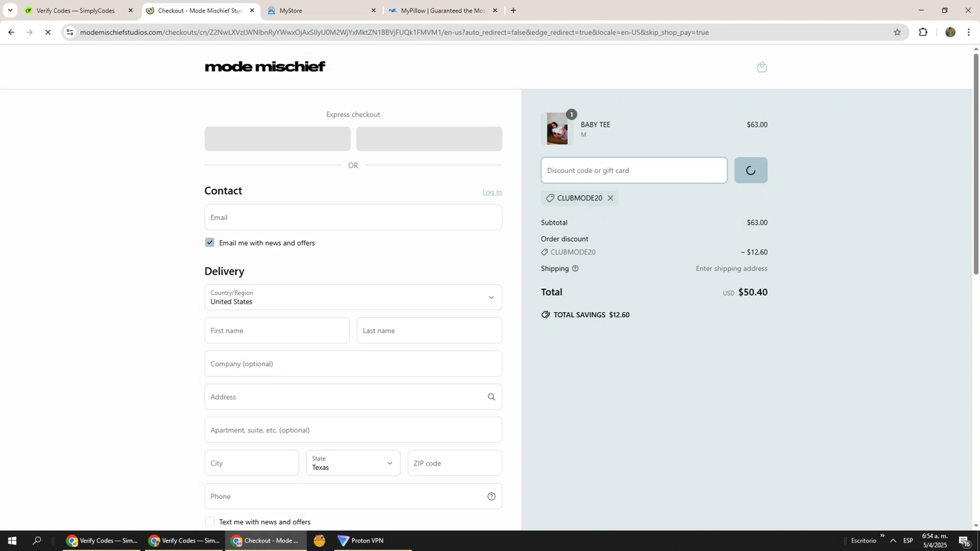Screen dimensions: 980x551
Task: Remove the CLUBMODE20 discount tag
Action: pyautogui.click(x=610, y=198)
